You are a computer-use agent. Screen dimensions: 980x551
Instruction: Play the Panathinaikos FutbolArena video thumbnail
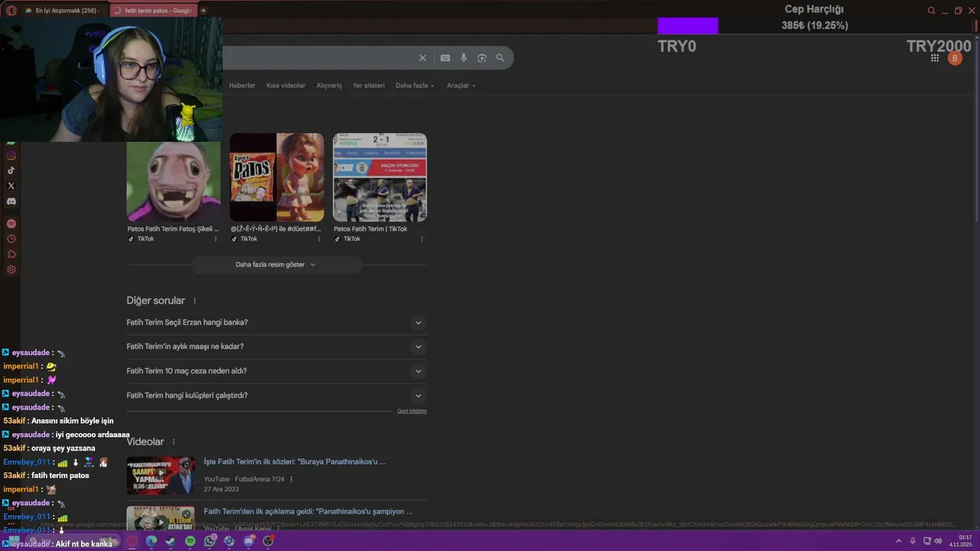click(x=161, y=475)
